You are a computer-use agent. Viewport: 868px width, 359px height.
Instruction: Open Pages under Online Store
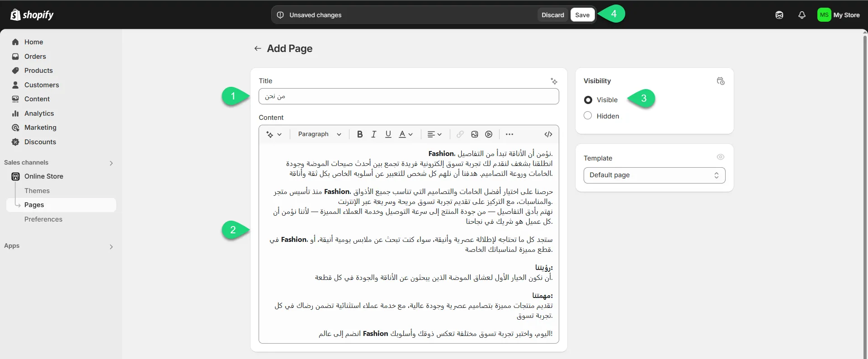point(61,205)
